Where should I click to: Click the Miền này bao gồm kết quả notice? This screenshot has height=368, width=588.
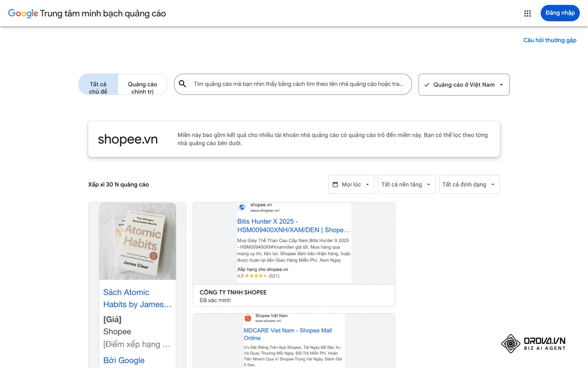(x=333, y=139)
